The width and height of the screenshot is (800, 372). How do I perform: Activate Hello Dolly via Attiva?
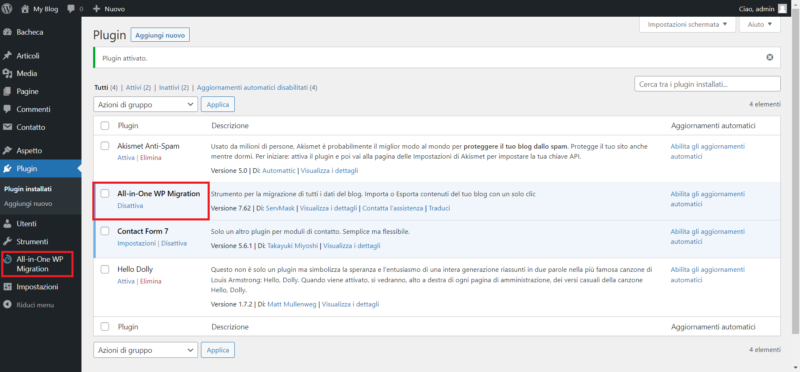[x=126, y=281]
